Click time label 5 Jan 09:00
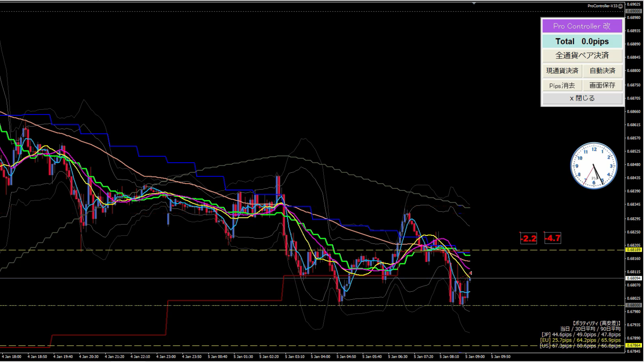 (x=475, y=357)
